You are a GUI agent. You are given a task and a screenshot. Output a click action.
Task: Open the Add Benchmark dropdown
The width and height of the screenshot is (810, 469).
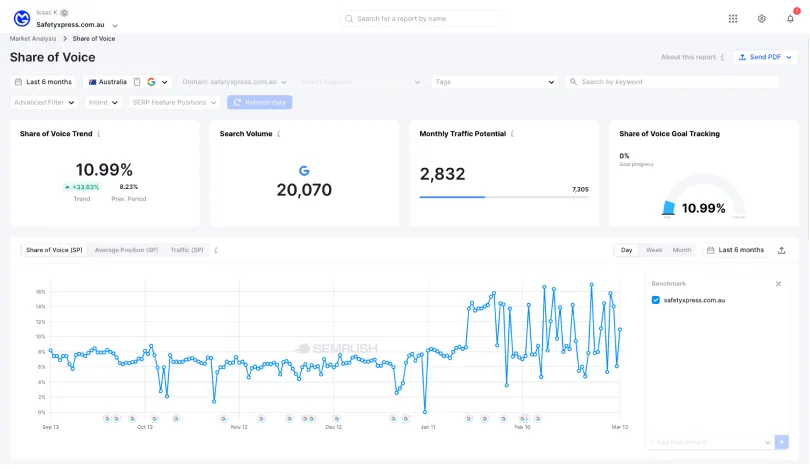[710, 442]
